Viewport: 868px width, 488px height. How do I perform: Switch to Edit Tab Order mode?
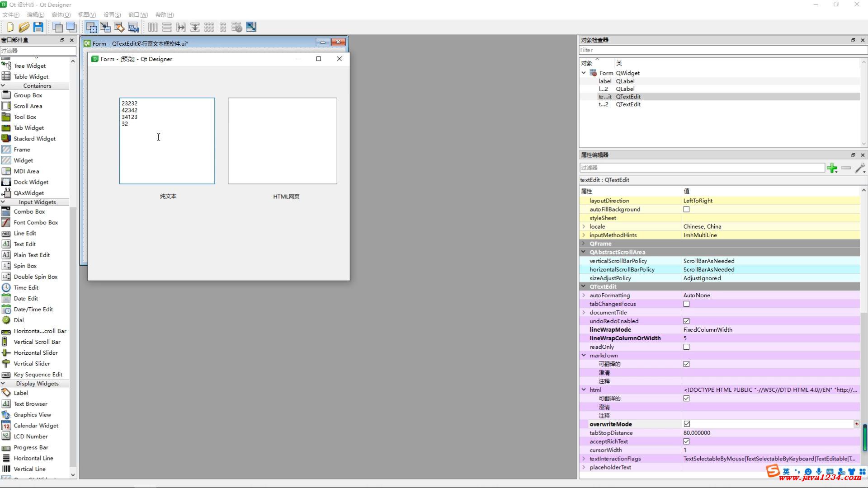133,27
